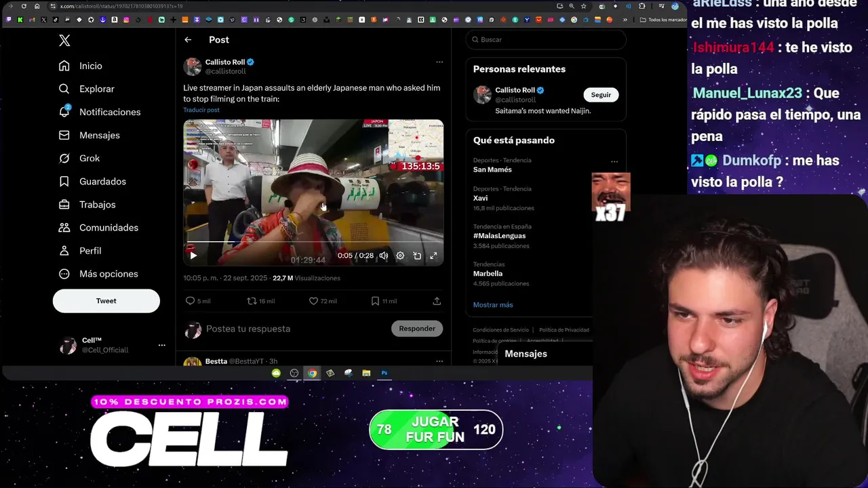Click the white Tweet button
868x488 pixels.
coord(106,301)
